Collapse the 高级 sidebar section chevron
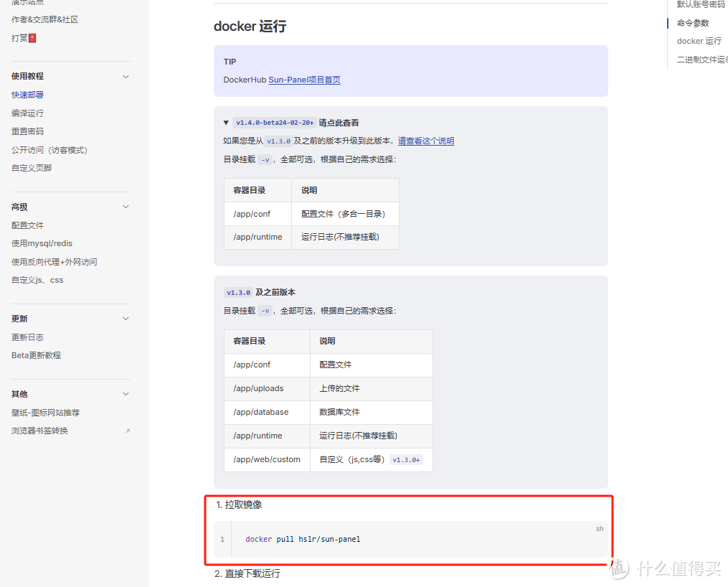 tap(126, 207)
